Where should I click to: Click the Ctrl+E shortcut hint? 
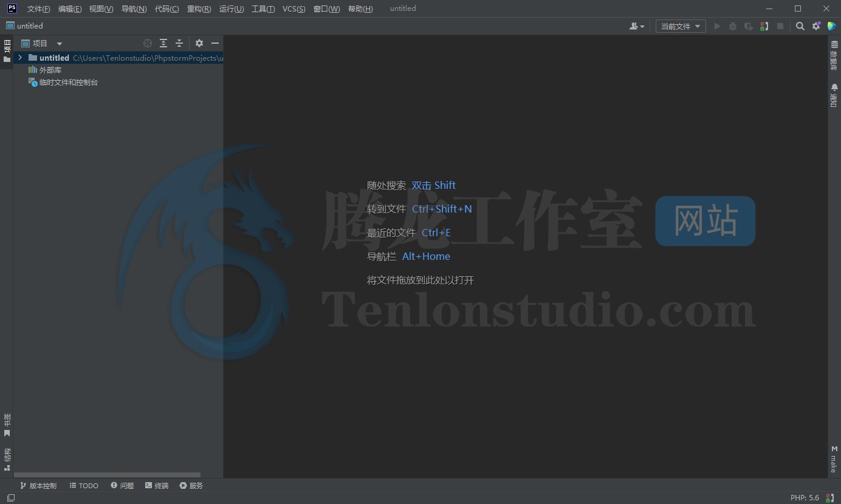[x=436, y=233]
